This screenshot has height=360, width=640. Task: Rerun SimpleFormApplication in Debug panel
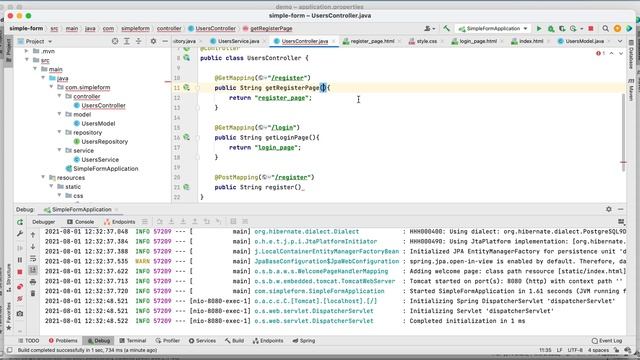(x=20, y=222)
